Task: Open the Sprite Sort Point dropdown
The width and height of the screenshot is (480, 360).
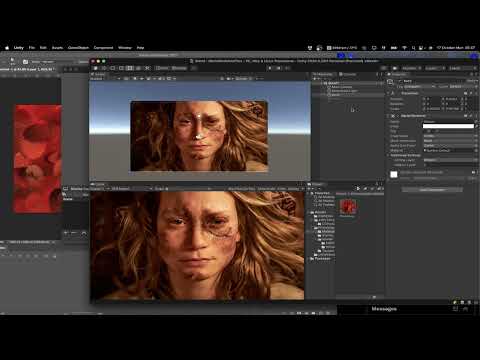Action: click(450, 146)
